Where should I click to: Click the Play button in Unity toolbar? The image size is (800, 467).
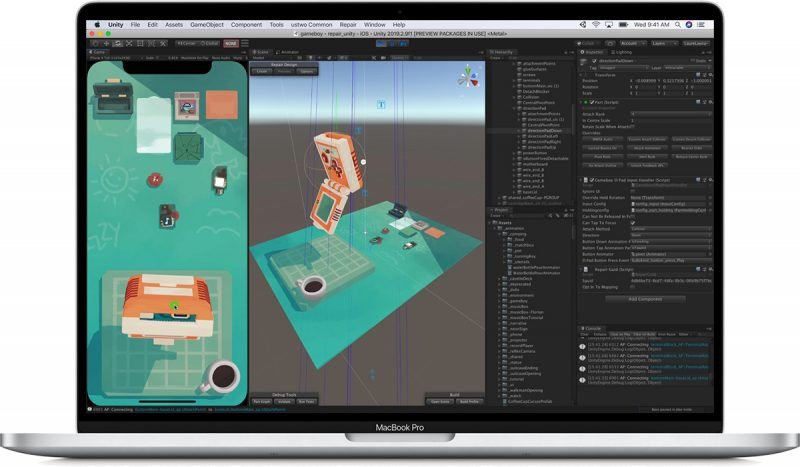click(381, 44)
